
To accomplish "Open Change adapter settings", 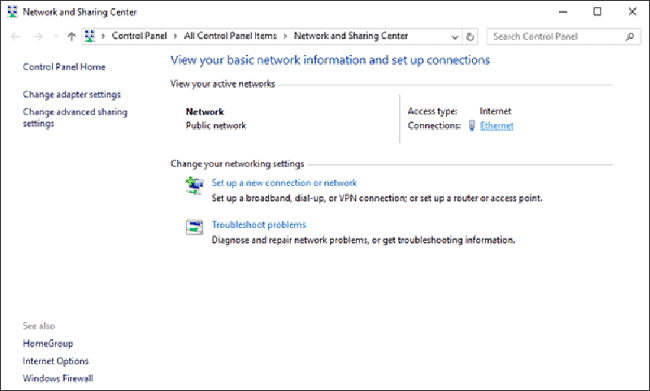I will point(72,95).
